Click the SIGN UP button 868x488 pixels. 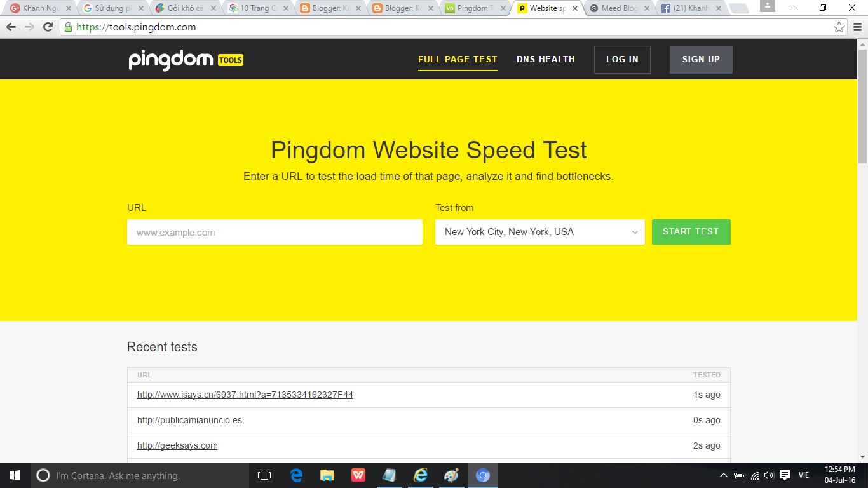[701, 59]
